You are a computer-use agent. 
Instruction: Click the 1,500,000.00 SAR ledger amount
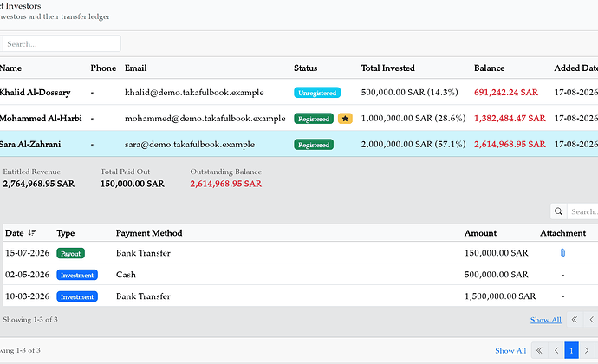pyautogui.click(x=500, y=296)
